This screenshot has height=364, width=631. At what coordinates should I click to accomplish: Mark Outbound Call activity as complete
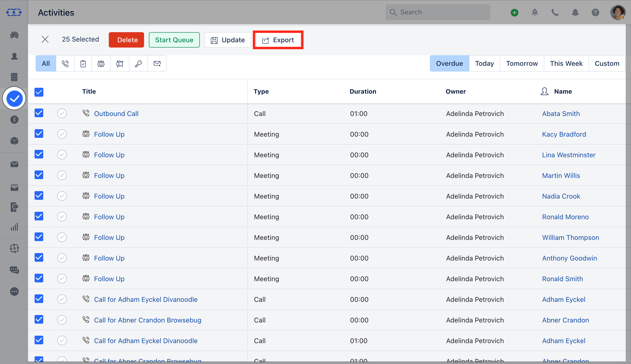(x=62, y=113)
